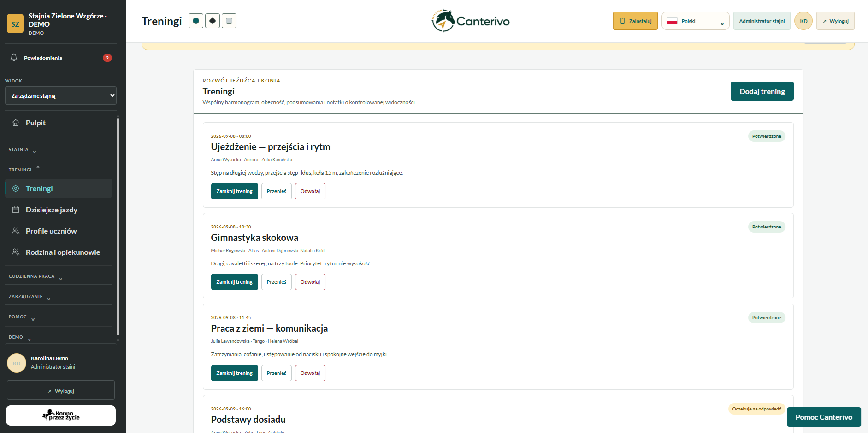This screenshot has width=868, height=433.
Task: Click the target icon beside Treningi in sidebar
Action: click(16, 188)
